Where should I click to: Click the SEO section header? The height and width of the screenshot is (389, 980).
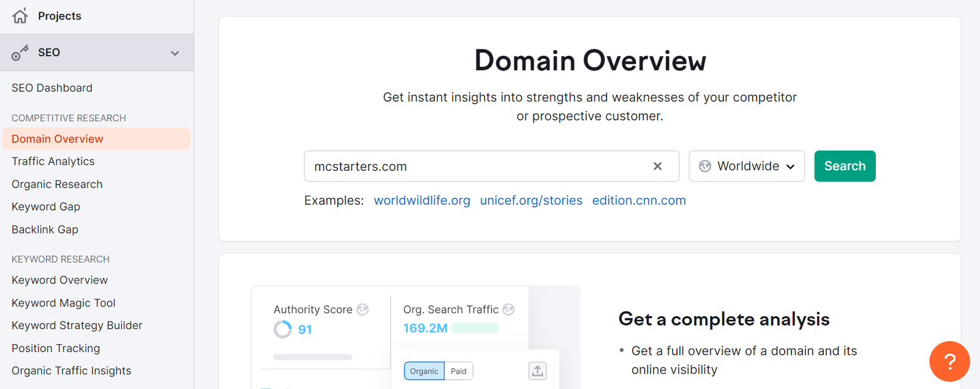tap(97, 53)
